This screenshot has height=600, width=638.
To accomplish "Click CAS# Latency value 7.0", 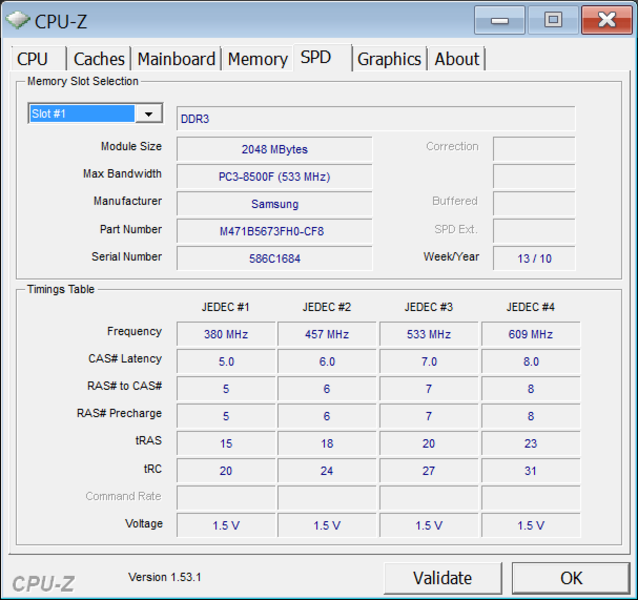I will point(429,361).
